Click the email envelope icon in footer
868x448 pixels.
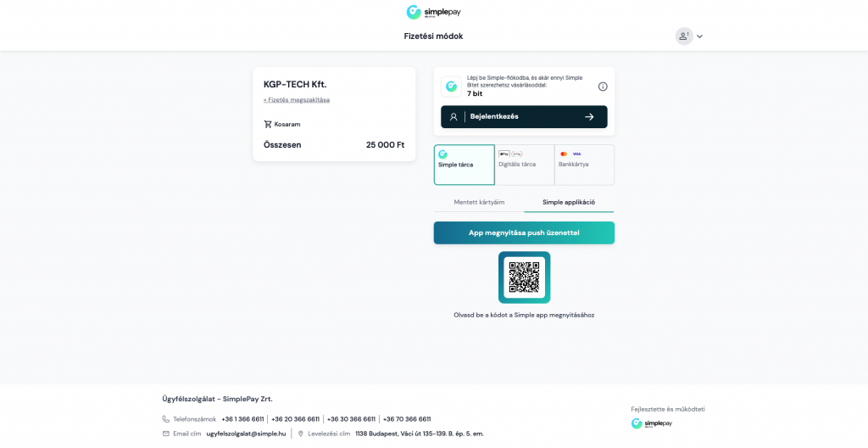pos(166,434)
